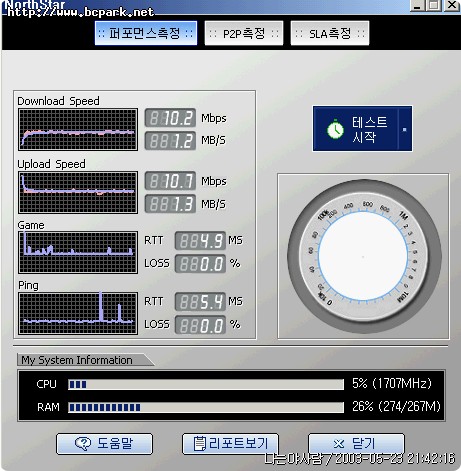Open help with the 도움말 button
The height and width of the screenshot is (471, 461).
[104, 444]
